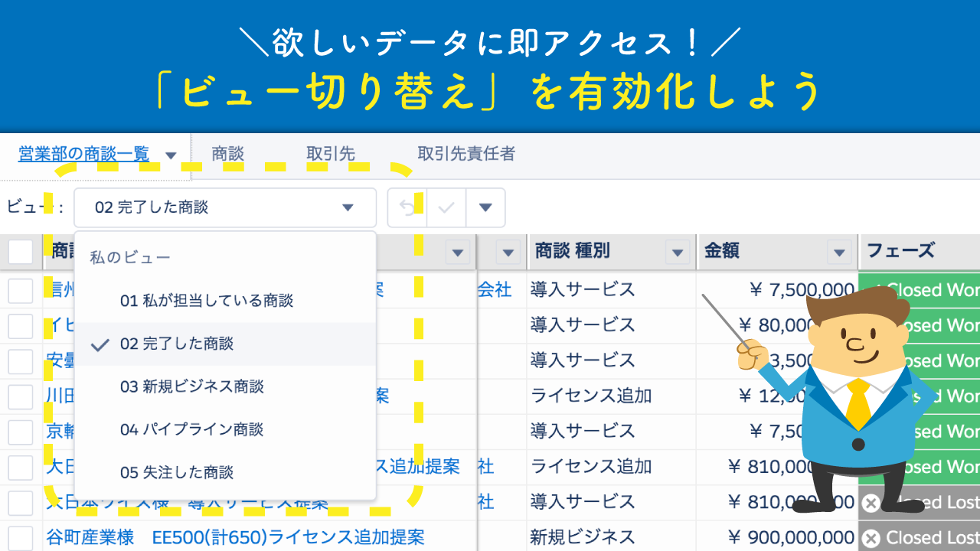Open dropdown arrow on the first column header
The height and width of the screenshot is (551, 980).
(x=458, y=252)
